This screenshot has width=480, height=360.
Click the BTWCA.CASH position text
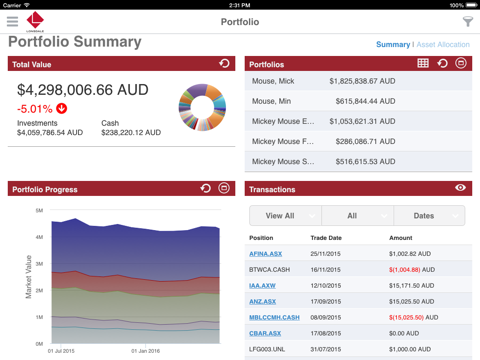269,270
